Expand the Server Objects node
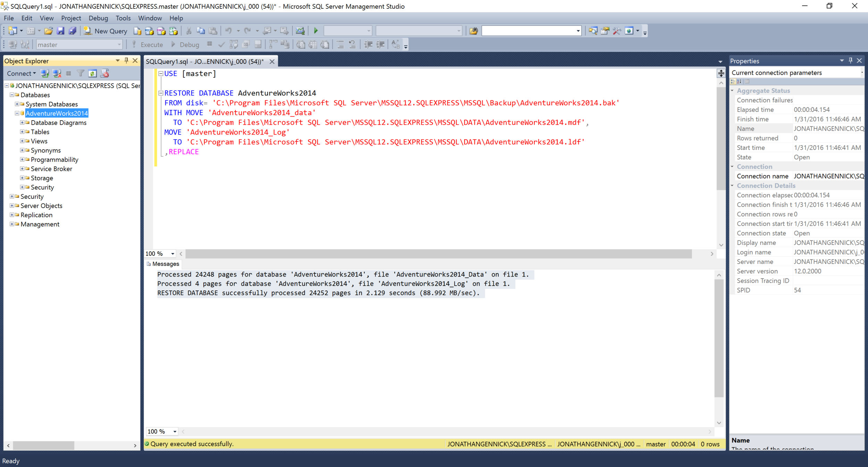This screenshot has height=467, width=868. click(11, 206)
